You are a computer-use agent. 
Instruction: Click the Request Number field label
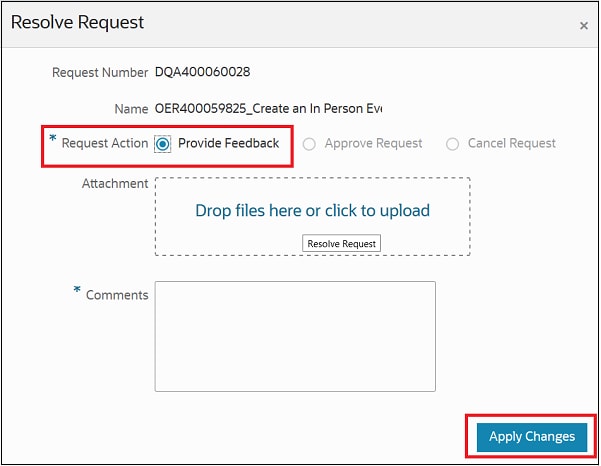pos(100,72)
